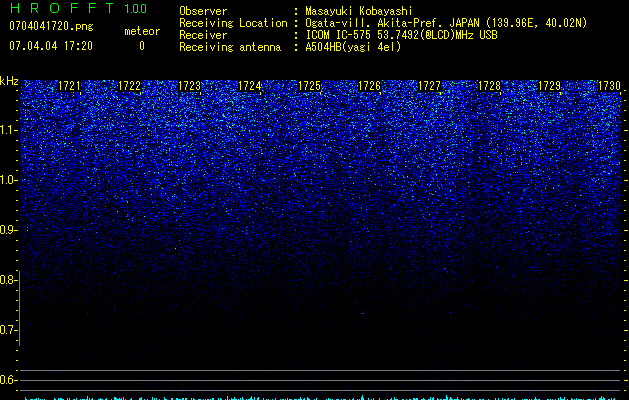Viewport: 629px width, 400px height.
Task: Click the 1722 time marker
Action: tap(129, 86)
